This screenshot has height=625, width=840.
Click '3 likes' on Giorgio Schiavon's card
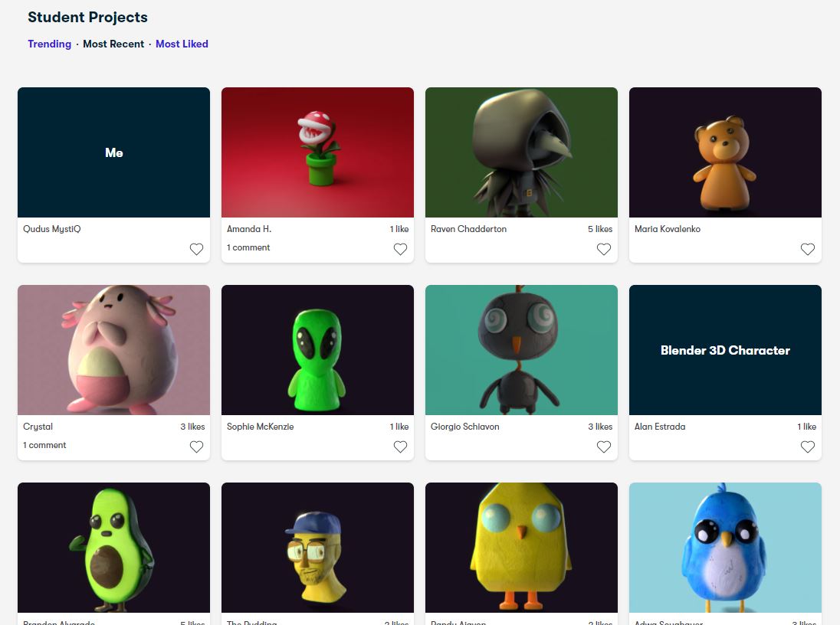600,427
